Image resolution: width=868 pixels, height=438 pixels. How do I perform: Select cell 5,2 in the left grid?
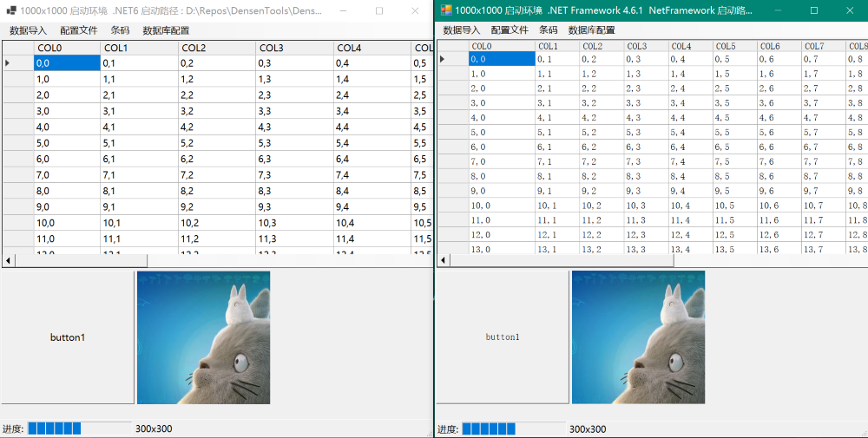[217, 143]
